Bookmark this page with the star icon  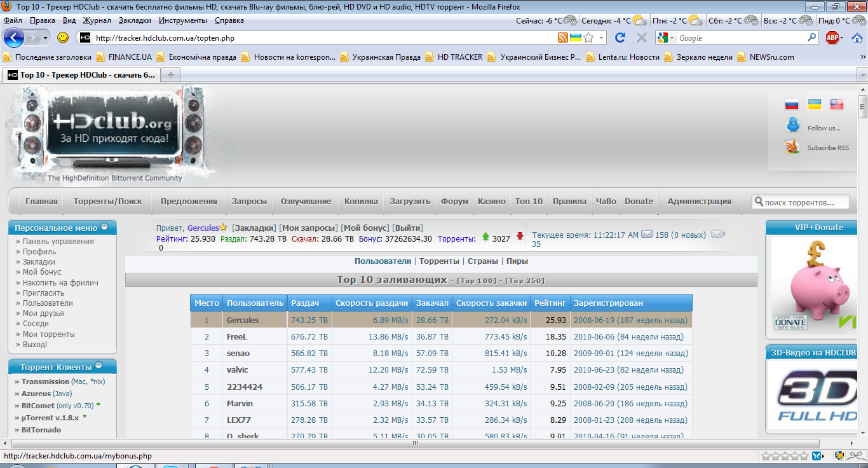(589, 38)
